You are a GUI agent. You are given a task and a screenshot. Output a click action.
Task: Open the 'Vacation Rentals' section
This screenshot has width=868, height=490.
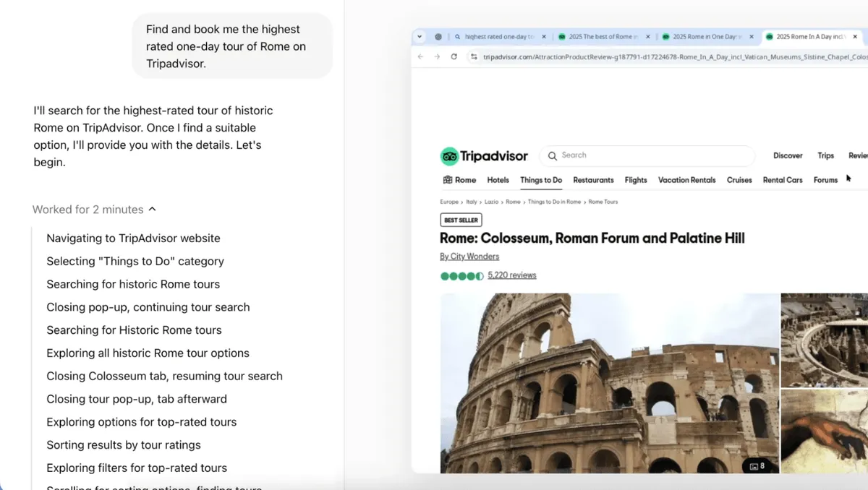click(x=686, y=180)
